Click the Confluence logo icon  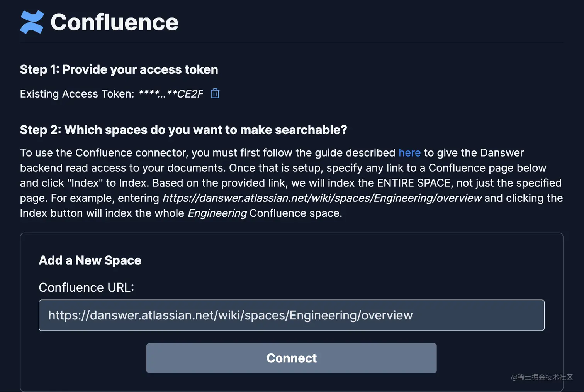point(32,22)
